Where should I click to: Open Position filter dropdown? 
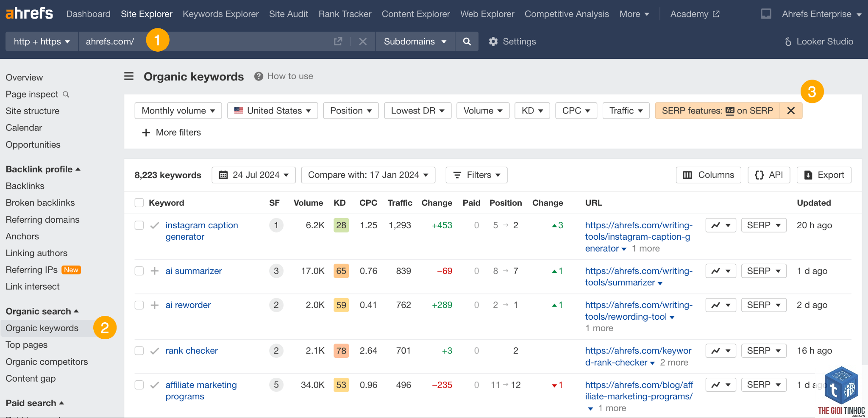[x=351, y=111]
